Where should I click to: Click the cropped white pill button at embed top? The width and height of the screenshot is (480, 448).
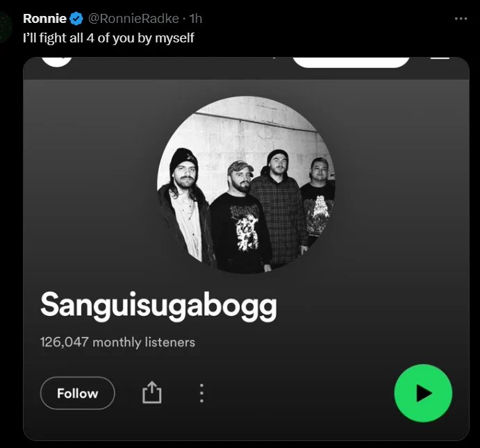[x=351, y=63]
